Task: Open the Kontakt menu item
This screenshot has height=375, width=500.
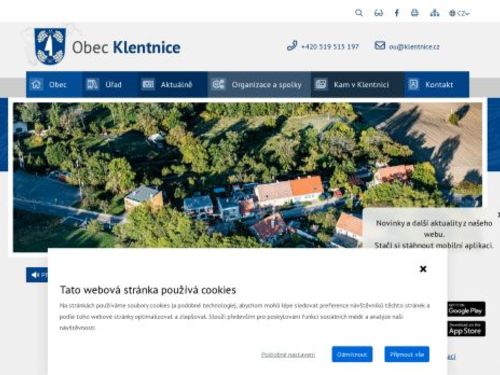Action: click(437, 84)
